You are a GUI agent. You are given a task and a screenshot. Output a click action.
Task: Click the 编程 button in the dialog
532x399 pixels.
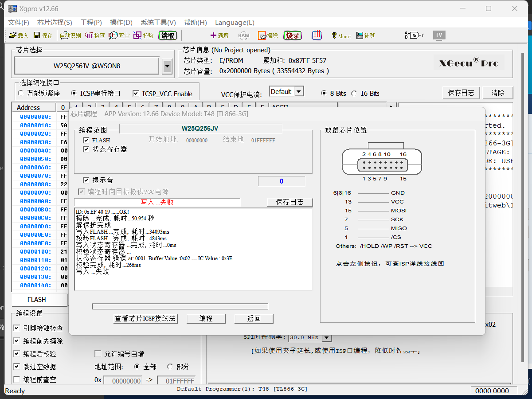click(x=206, y=319)
